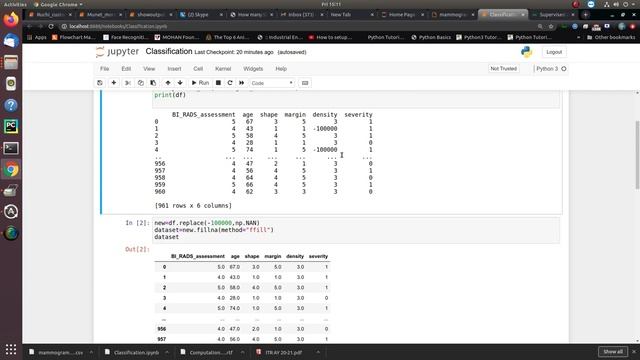Open Thunderbird mail from the dock
This screenshot has width=640, height=360.
11,41
